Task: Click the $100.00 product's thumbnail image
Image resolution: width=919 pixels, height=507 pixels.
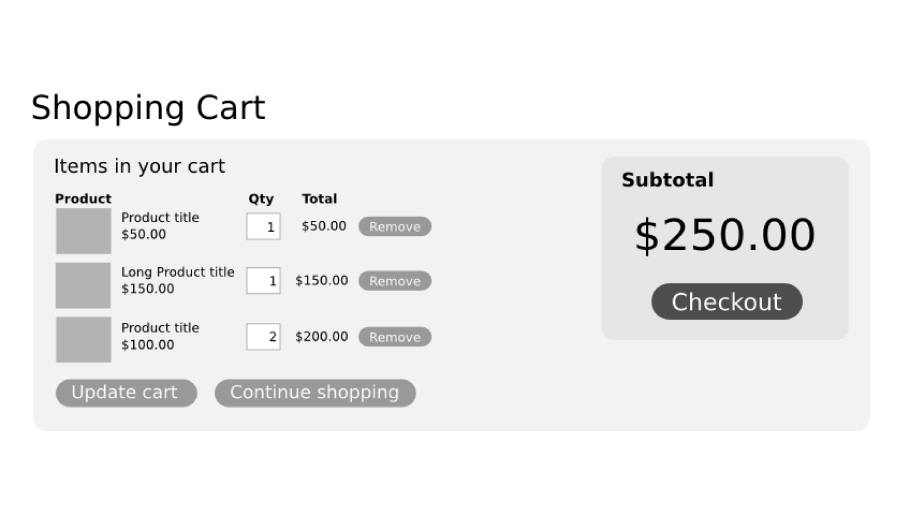Action: 83,339
